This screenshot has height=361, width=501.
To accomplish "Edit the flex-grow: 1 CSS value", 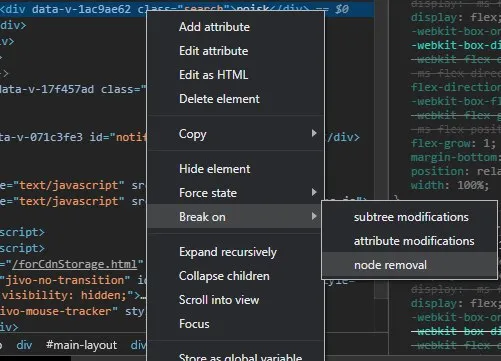I will [x=487, y=143].
